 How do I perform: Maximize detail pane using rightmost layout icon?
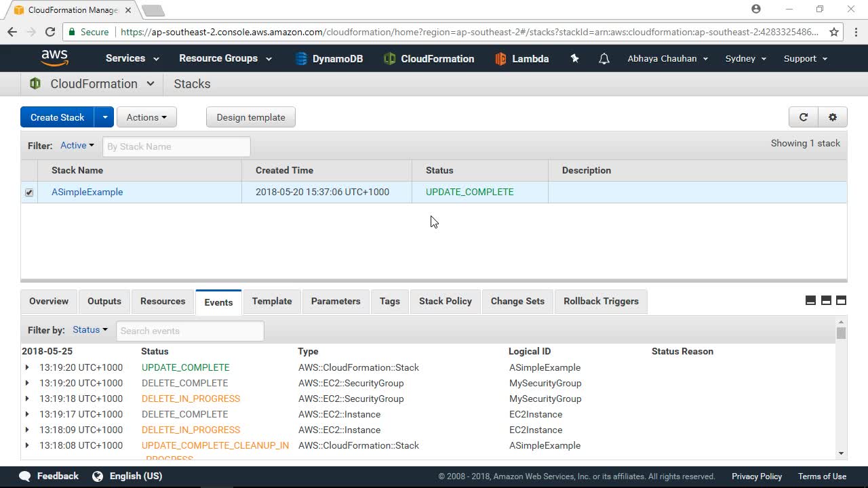click(x=841, y=301)
